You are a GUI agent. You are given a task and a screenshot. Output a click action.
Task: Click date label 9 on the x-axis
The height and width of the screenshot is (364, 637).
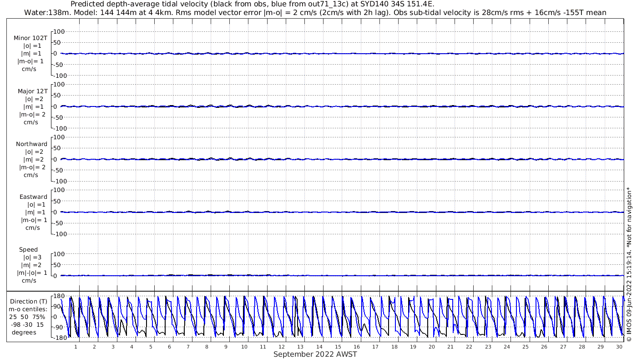coord(226,347)
